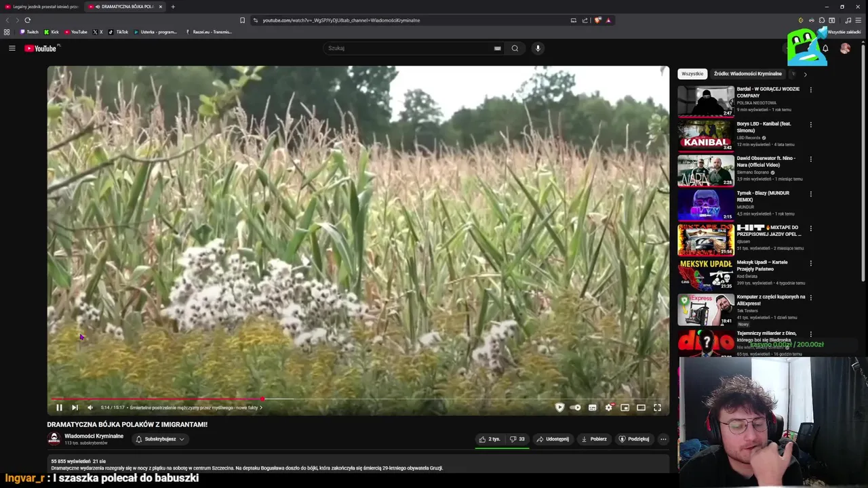Open the Kick bookmark

pos(52,32)
